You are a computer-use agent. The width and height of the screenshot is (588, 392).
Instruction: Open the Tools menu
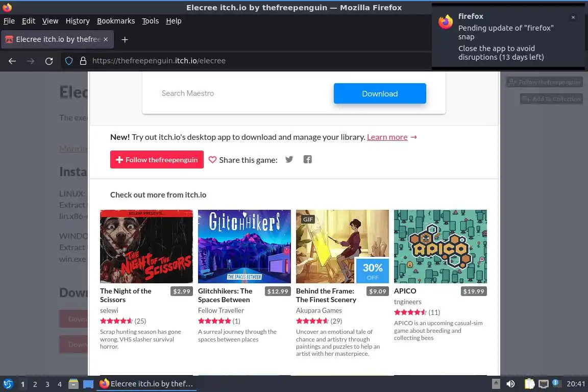151,21
